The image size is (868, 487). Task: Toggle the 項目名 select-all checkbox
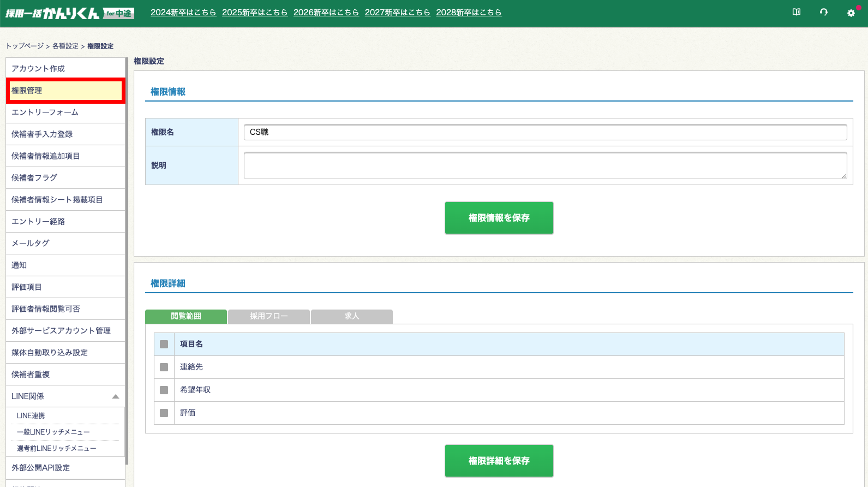(164, 344)
